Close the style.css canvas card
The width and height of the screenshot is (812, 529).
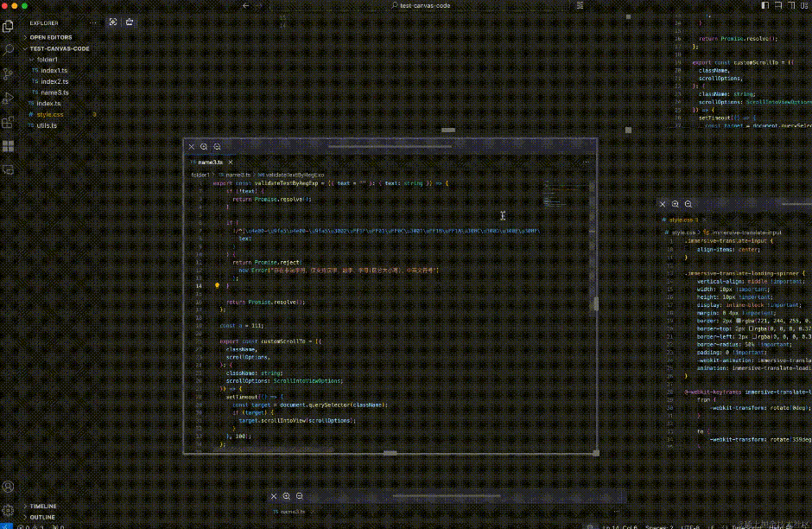(663, 204)
